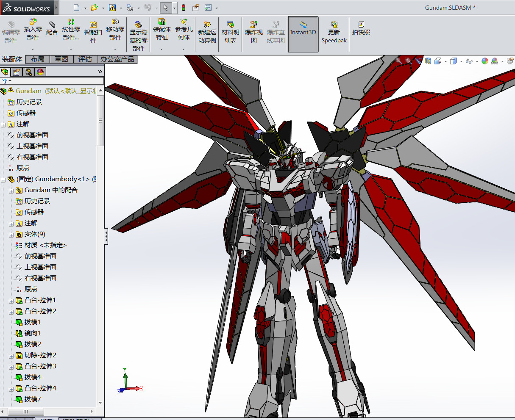Open the Options checklist icon
Image resolution: width=515 pixels, height=420 pixels.
pyautogui.click(x=208, y=8)
